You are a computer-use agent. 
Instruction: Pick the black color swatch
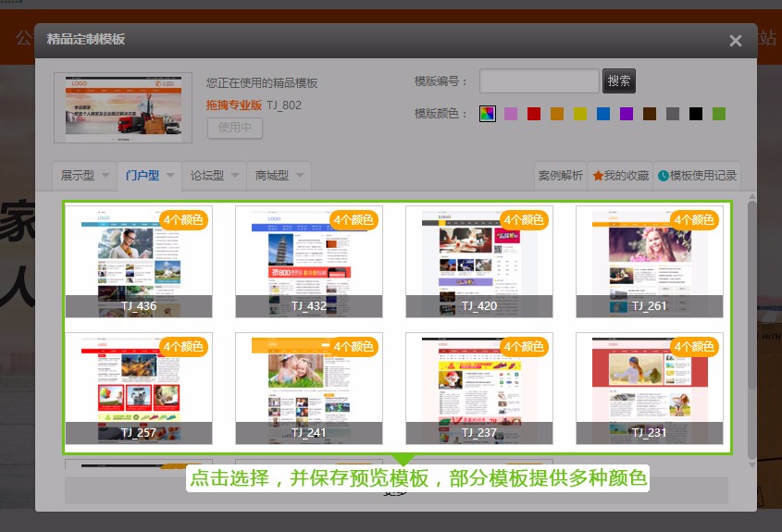point(696,114)
